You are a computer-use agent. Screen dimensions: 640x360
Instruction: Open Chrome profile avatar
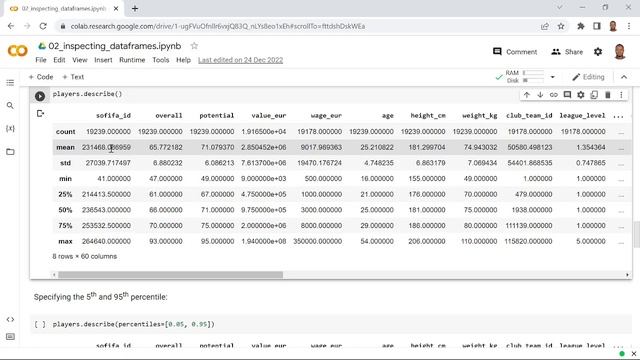tap(613, 26)
